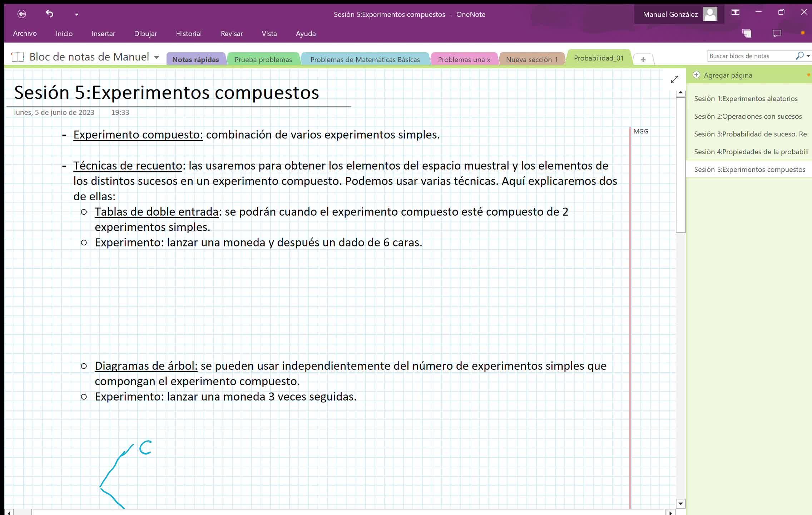Open page Sesión 2:Operaciones con sucesos
812x515 pixels.
tap(748, 116)
